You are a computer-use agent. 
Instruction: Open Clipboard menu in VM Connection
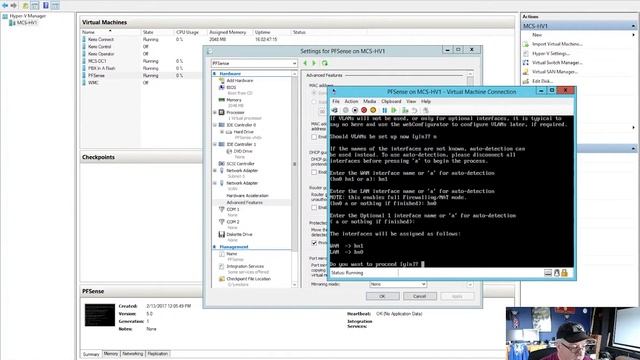[391, 101]
